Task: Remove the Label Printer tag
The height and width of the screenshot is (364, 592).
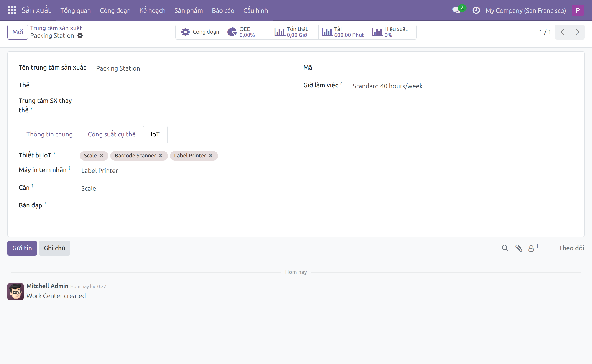Action: [x=211, y=156]
